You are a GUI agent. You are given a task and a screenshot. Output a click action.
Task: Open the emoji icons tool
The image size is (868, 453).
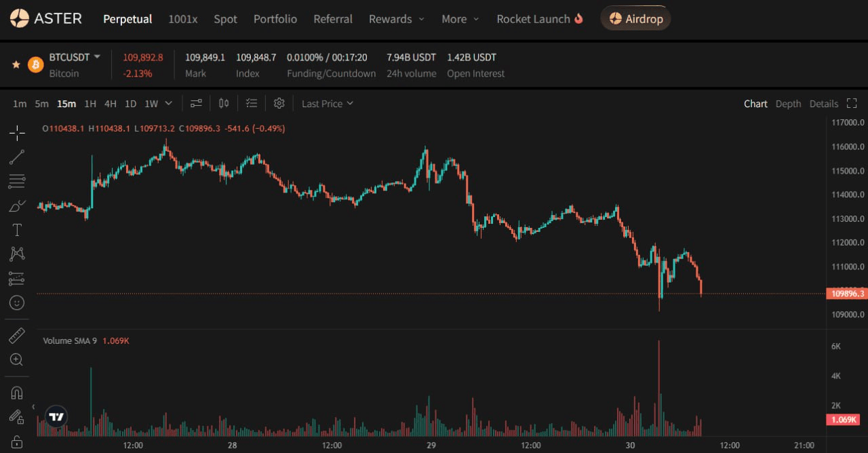17,302
